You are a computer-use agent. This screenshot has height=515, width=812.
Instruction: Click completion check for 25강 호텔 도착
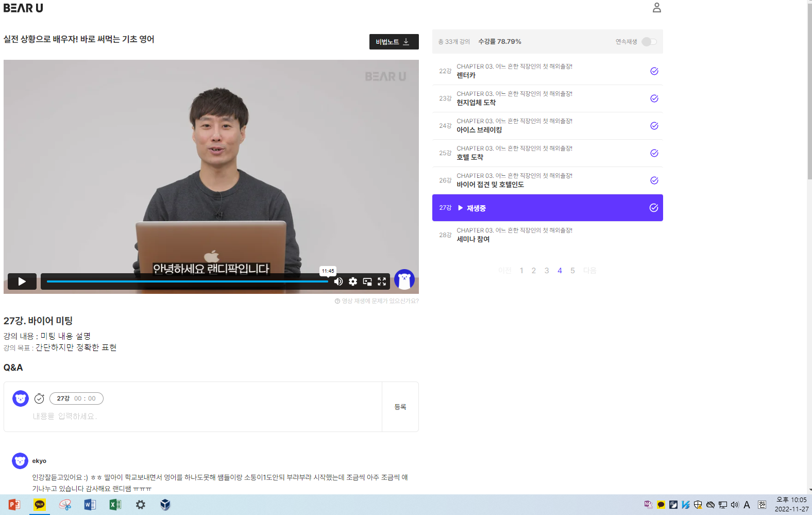point(654,153)
